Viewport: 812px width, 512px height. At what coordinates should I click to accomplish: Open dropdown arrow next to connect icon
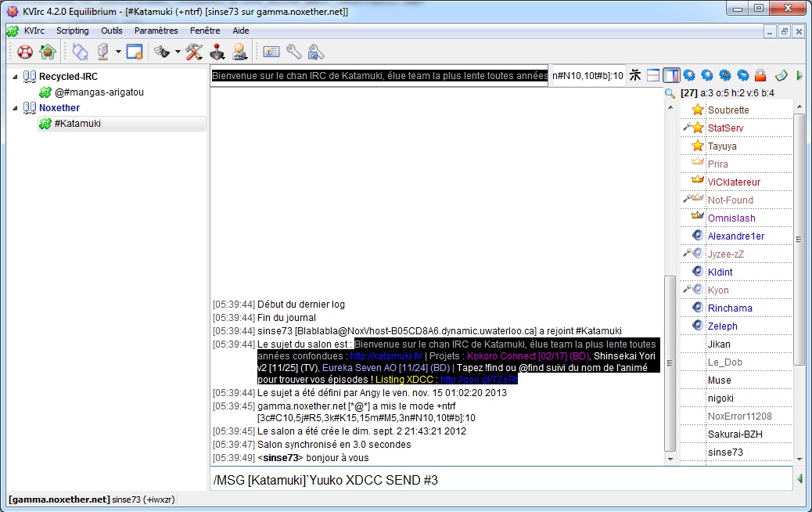[118, 52]
